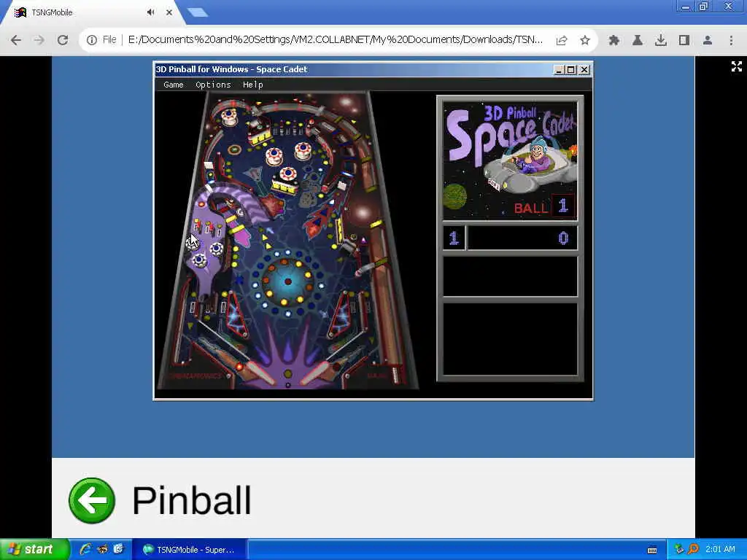Click the right flipper on the table

[317, 373]
